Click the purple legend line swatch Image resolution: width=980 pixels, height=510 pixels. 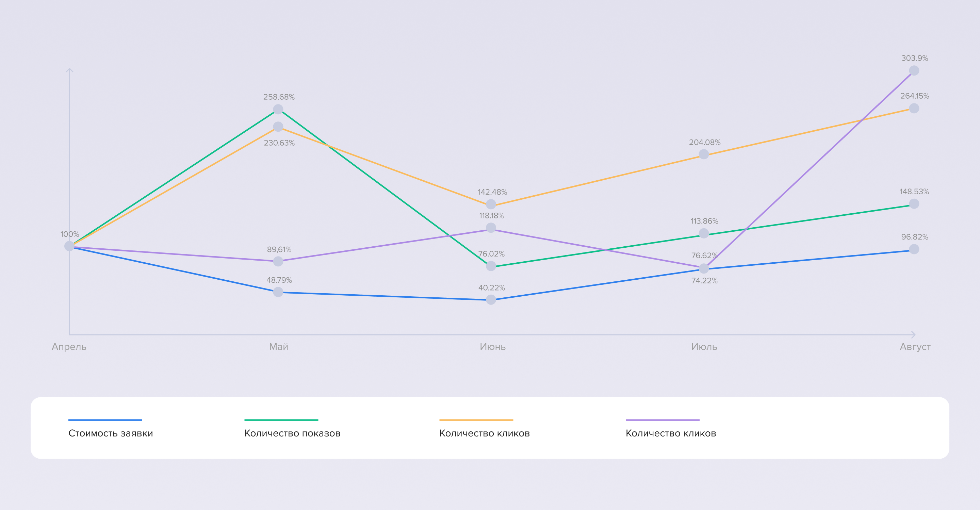click(662, 420)
